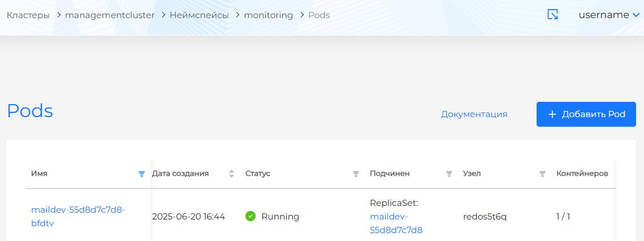Go to the Кластеры breadcrumb
The image size is (644, 241).
[x=28, y=15]
